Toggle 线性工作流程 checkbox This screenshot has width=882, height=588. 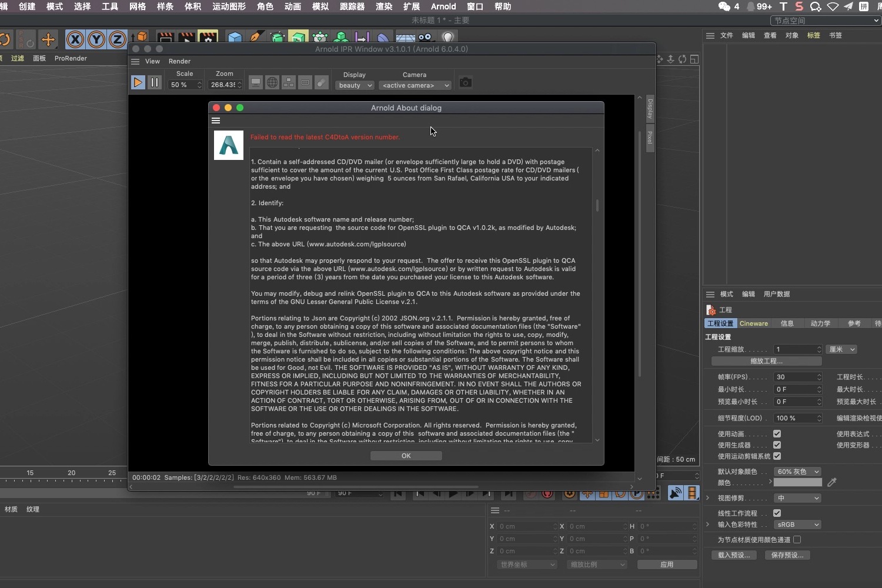click(x=777, y=513)
